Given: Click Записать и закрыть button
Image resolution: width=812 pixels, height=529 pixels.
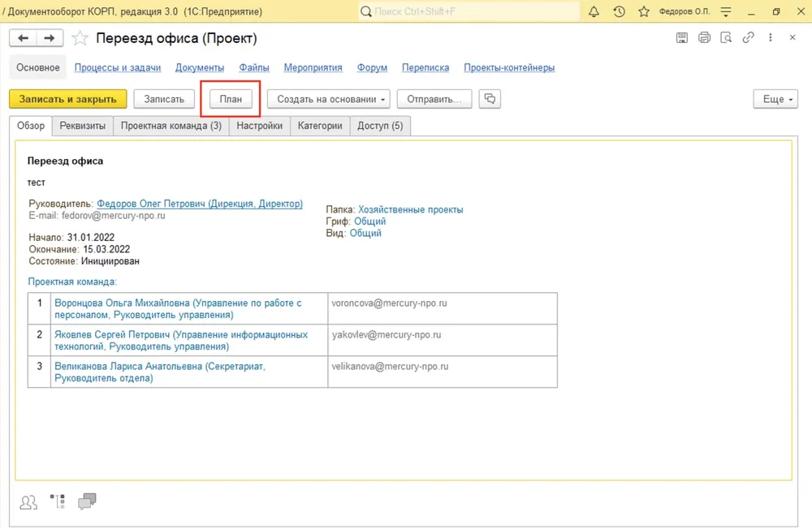Looking at the screenshot, I should click(68, 99).
